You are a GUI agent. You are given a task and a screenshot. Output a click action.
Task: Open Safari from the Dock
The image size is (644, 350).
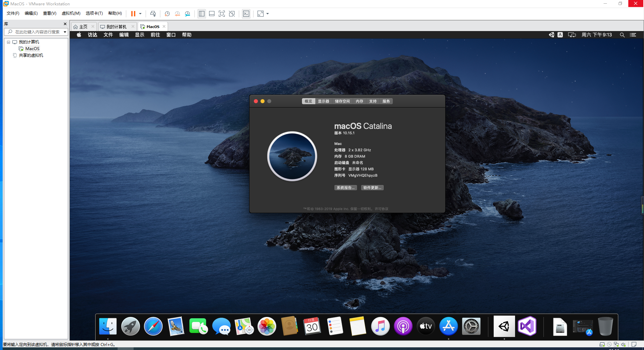153,326
